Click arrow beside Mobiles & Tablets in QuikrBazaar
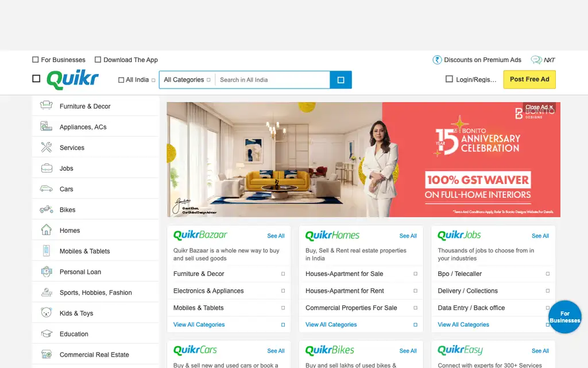The image size is (588, 368). point(283,308)
